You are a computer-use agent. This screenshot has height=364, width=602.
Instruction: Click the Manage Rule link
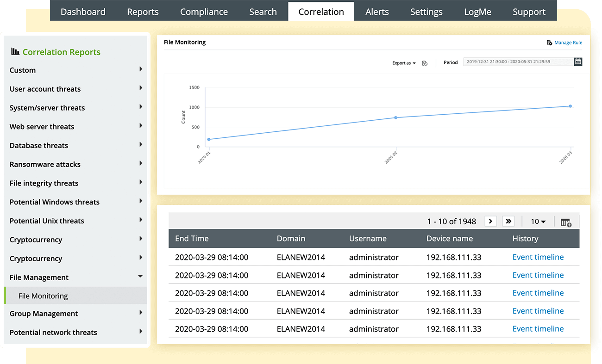click(x=568, y=43)
